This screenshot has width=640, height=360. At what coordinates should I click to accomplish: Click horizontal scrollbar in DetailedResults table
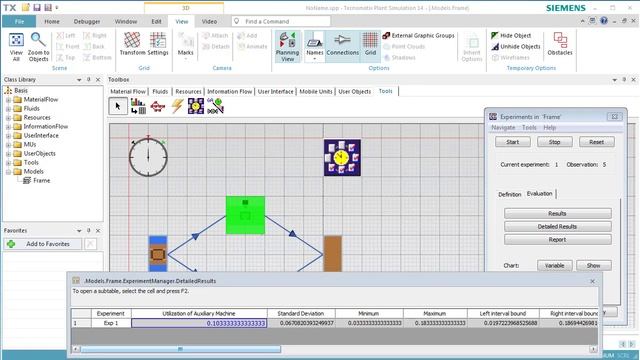[180, 349]
